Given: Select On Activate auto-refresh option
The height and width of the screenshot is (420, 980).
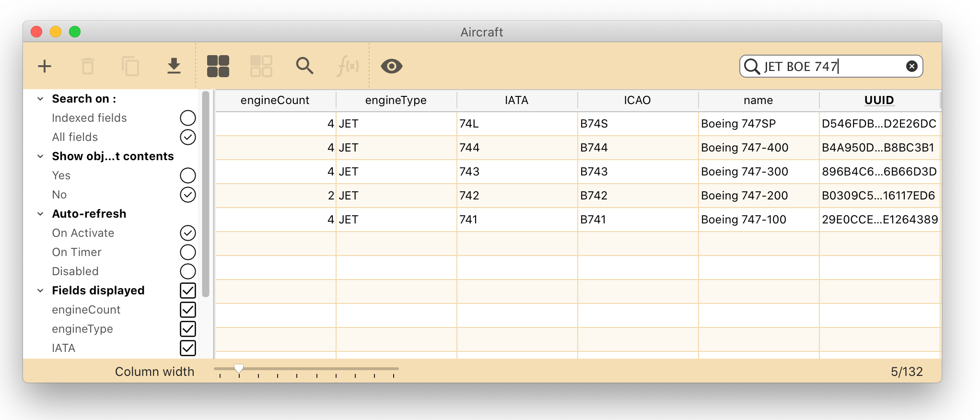Looking at the screenshot, I should [x=188, y=233].
